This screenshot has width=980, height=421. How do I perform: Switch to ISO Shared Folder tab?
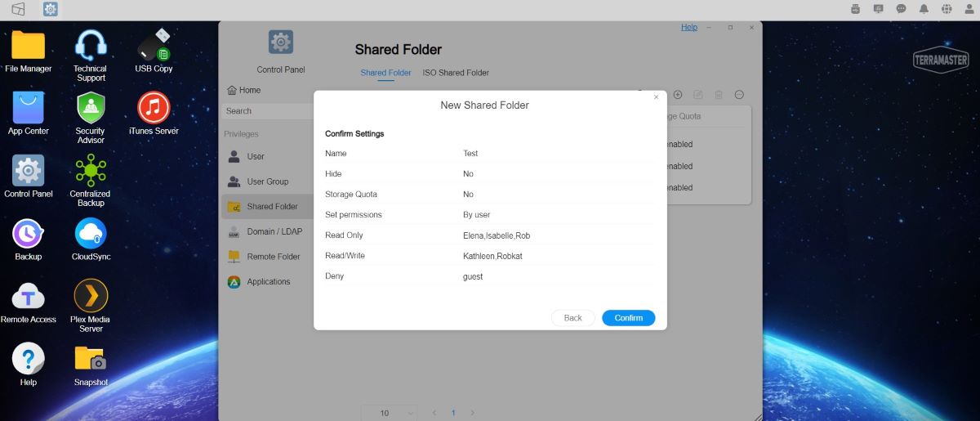(x=456, y=73)
